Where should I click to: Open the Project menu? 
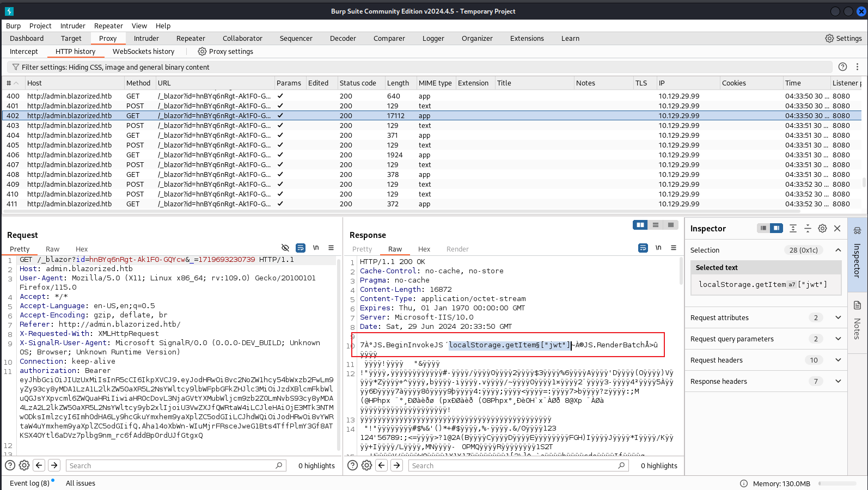(40, 26)
